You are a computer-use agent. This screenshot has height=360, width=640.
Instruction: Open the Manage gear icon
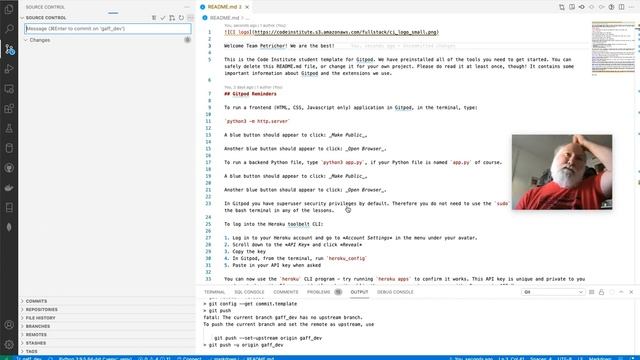(x=9, y=344)
